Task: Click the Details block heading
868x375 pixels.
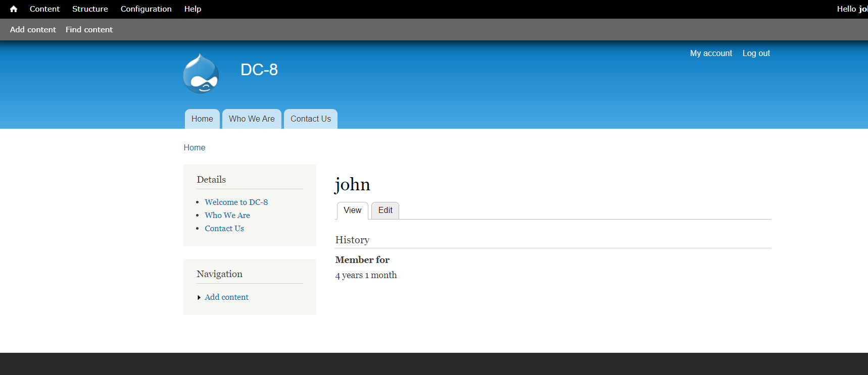Action: point(212,180)
